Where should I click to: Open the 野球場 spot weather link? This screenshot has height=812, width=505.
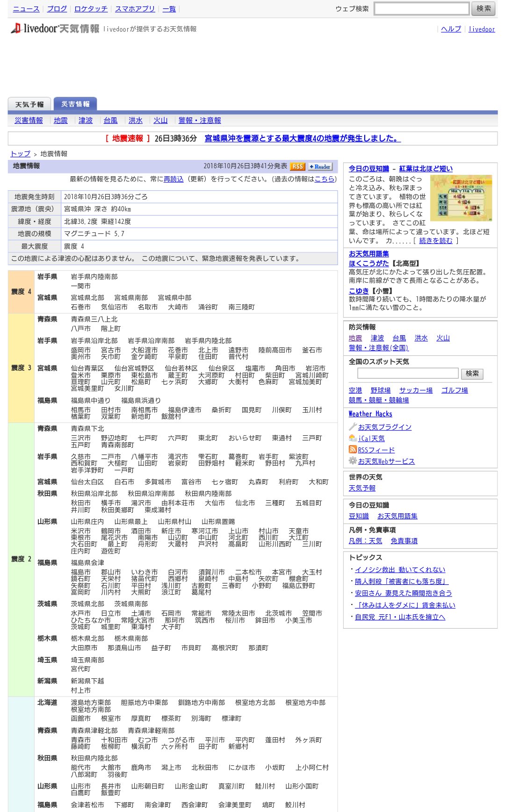(x=381, y=390)
